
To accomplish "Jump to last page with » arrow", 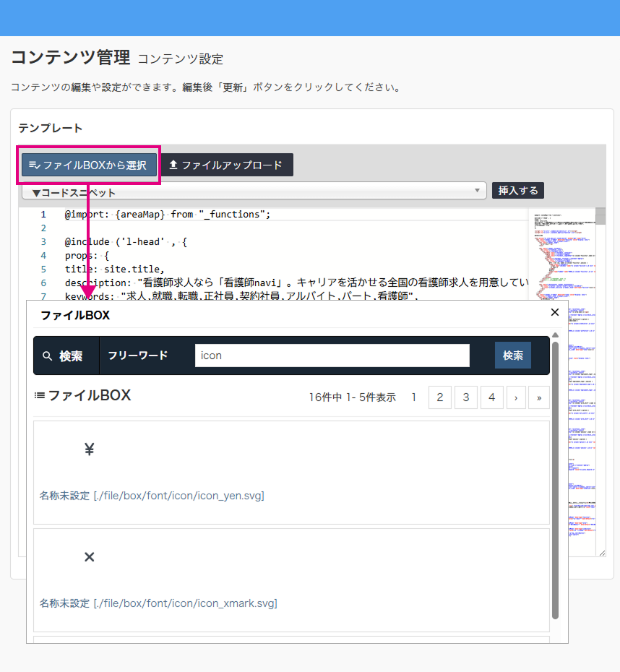I will [x=539, y=397].
